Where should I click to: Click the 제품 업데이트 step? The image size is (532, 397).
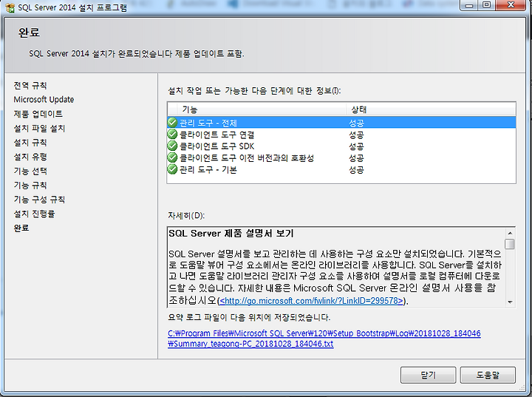coord(38,114)
